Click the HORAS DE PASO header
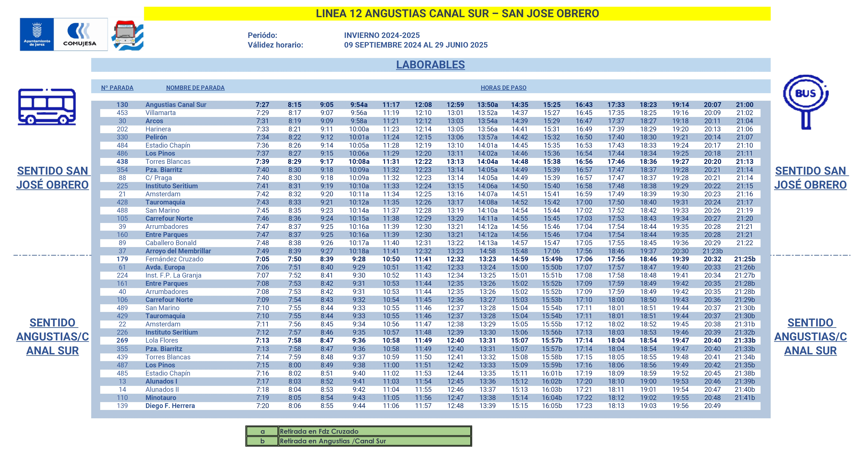This screenshot has width=868, height=453. point(503,88)
